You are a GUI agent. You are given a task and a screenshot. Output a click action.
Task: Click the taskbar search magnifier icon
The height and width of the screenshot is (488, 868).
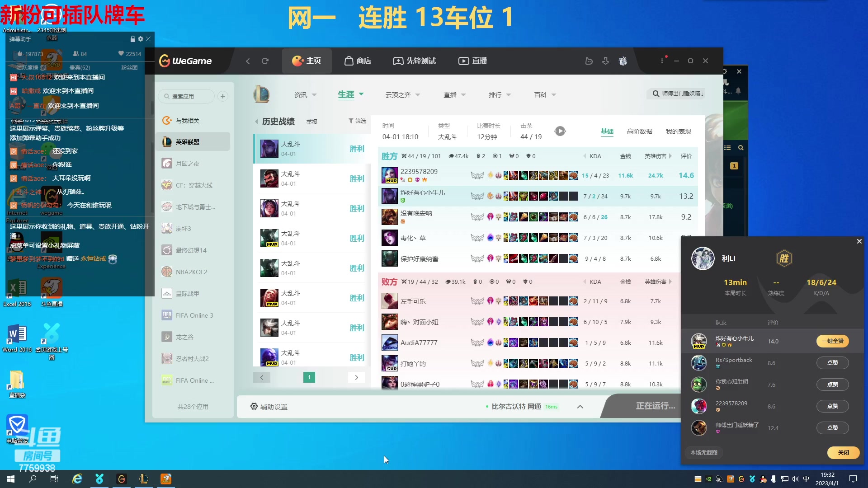(33, 479)
